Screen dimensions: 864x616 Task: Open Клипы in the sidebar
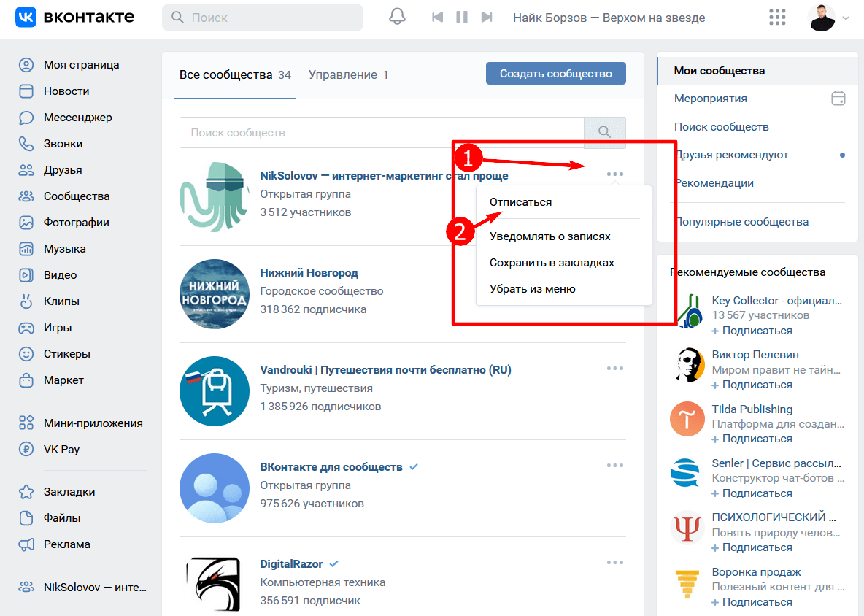(61, 301)
